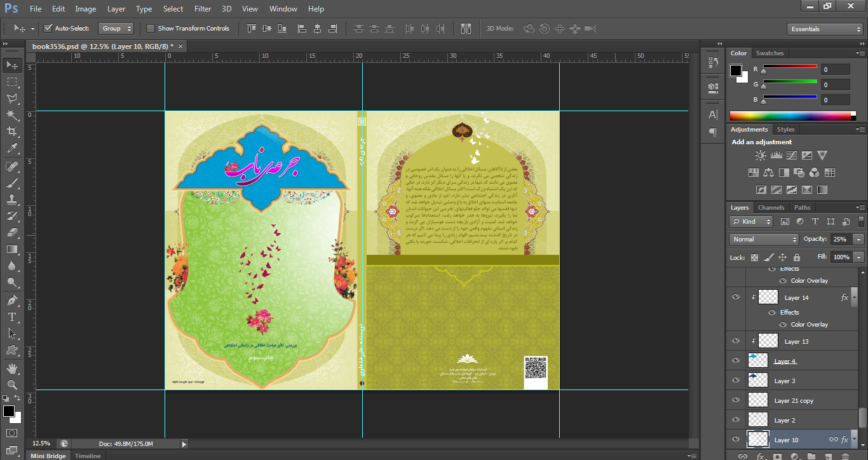Open the Mini Bridge panel
The image size is (868, 460).
[x=48, y=456]
